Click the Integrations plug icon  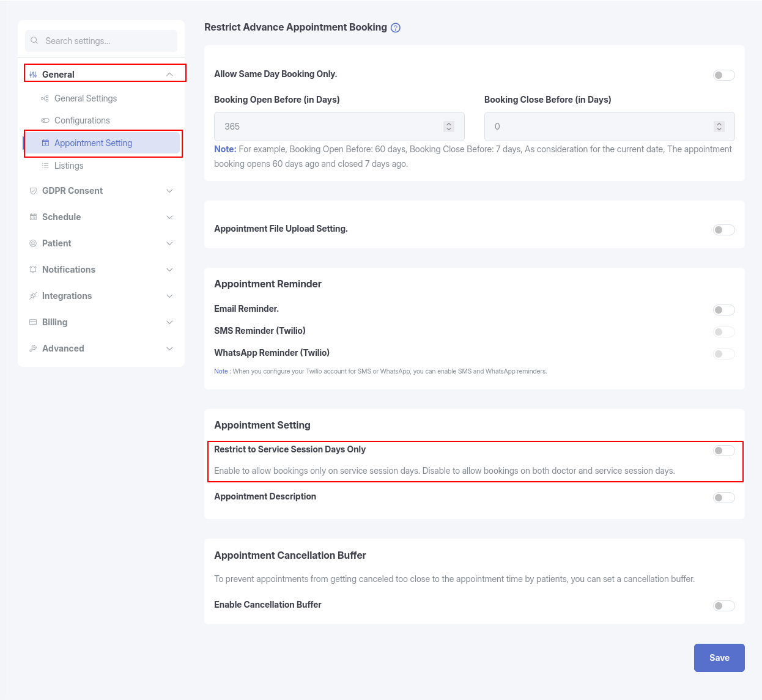point(33,296)
